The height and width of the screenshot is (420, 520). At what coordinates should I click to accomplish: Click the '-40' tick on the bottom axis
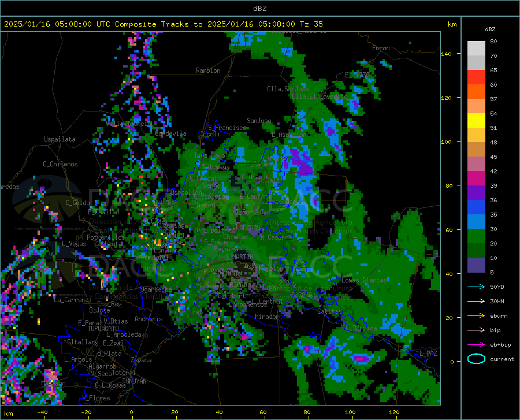(42, 412)
